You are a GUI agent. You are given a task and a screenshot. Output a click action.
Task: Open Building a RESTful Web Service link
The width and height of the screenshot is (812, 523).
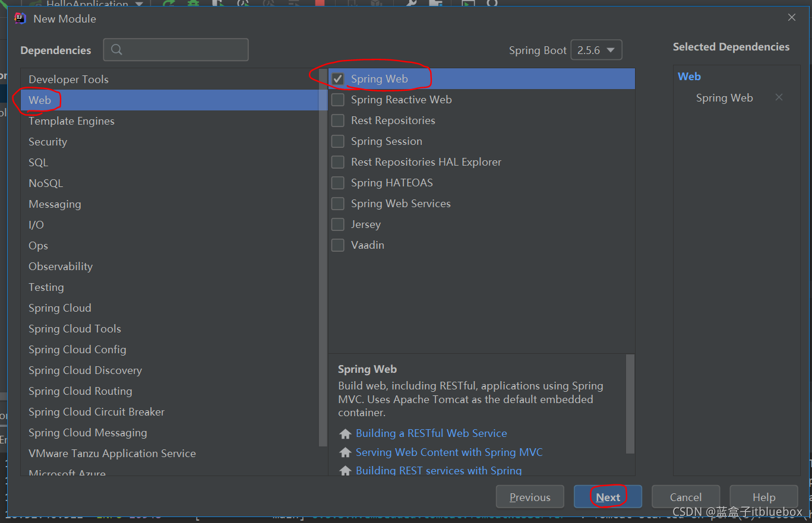pos(431,433)
